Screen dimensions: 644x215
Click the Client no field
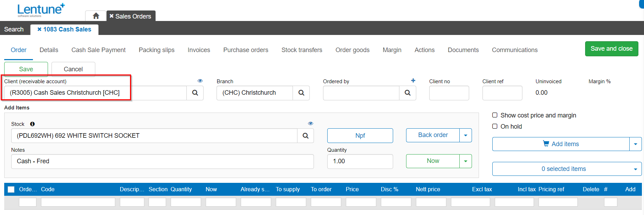pyautogui.click(x=449, y=93)
